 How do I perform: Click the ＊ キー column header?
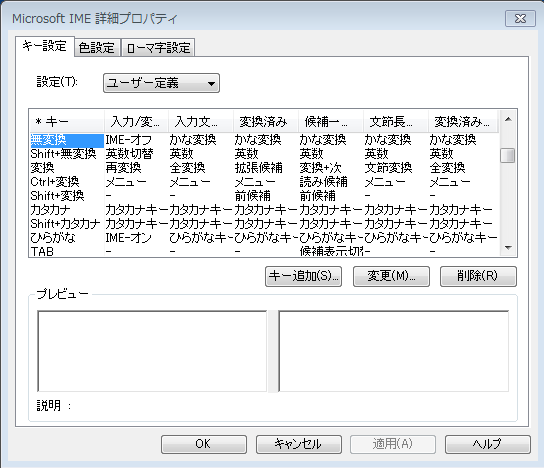67,122
